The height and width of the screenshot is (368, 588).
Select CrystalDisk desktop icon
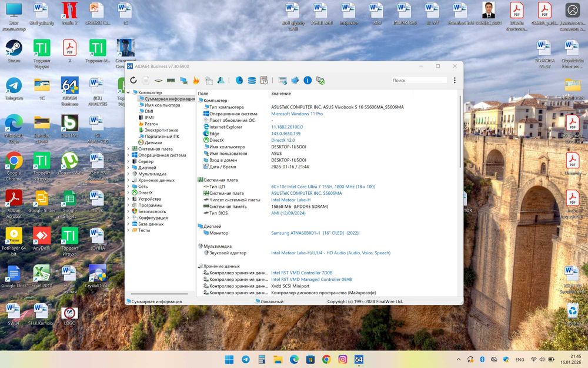[x=97, y=276]
